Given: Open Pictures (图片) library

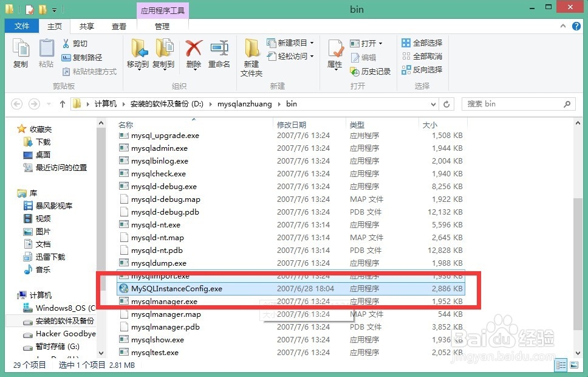Looking at the screenshot, I should [36, 231].
